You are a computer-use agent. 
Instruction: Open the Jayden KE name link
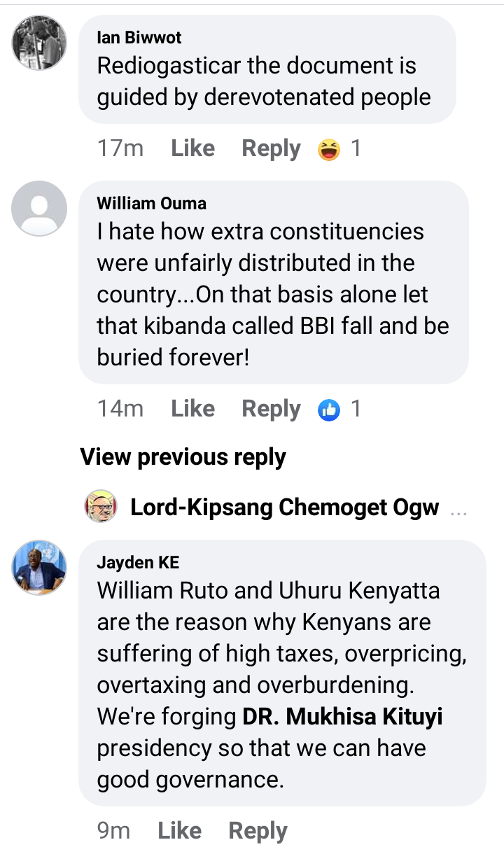pos(138,562)
